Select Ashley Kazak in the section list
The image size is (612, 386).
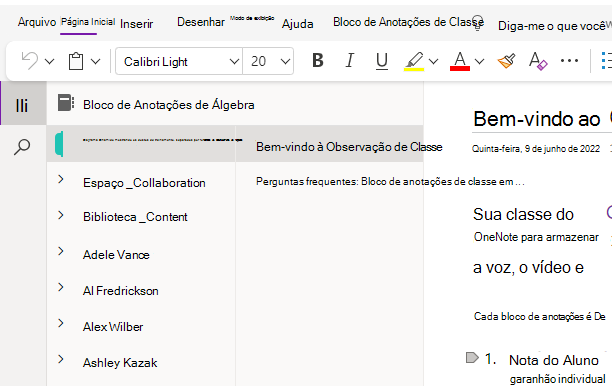(x=120, y=363)
